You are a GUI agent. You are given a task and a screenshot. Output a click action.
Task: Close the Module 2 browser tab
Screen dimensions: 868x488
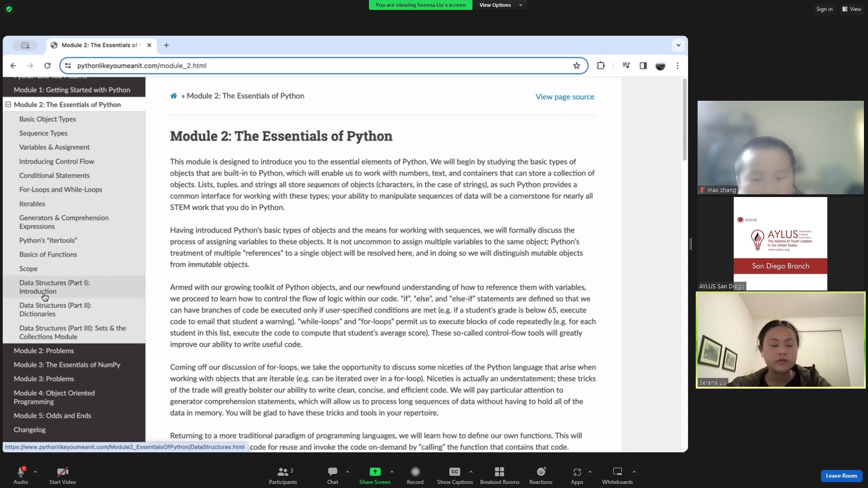point(149,45)
